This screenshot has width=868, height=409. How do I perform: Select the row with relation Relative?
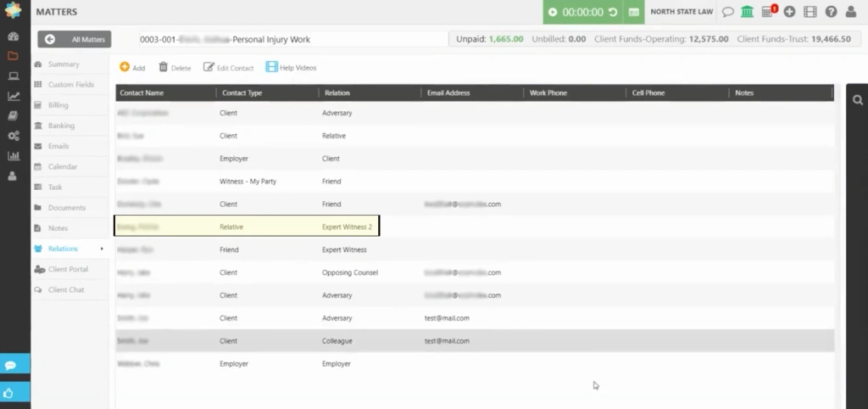475,136
